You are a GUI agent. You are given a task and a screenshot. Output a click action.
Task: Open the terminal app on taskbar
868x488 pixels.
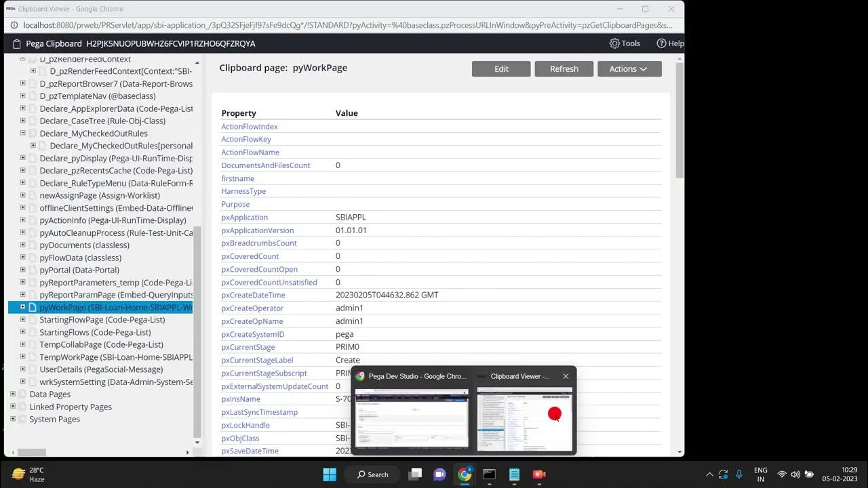[489, 474]
